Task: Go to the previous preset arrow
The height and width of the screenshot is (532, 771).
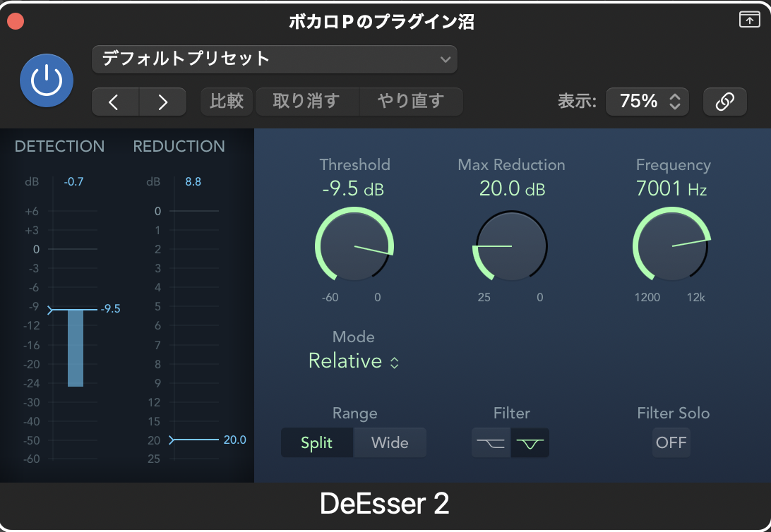Action: click(116, 102)
